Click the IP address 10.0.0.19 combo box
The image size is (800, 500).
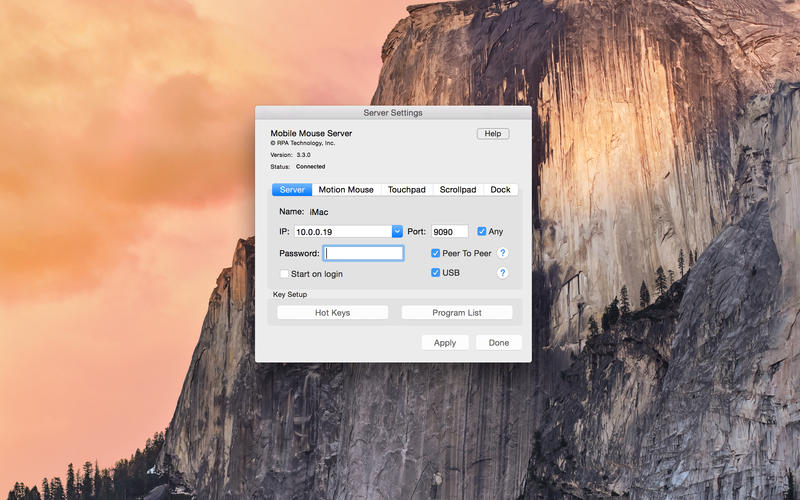click(x=342, y=231)
